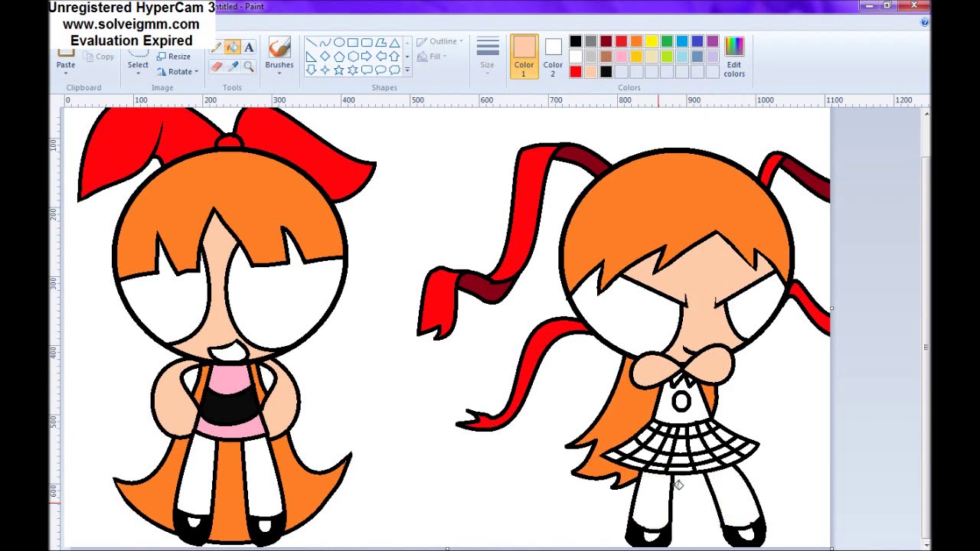
Task: Expand the Shapes gallery more button
Action: click(x=407, y=70)
